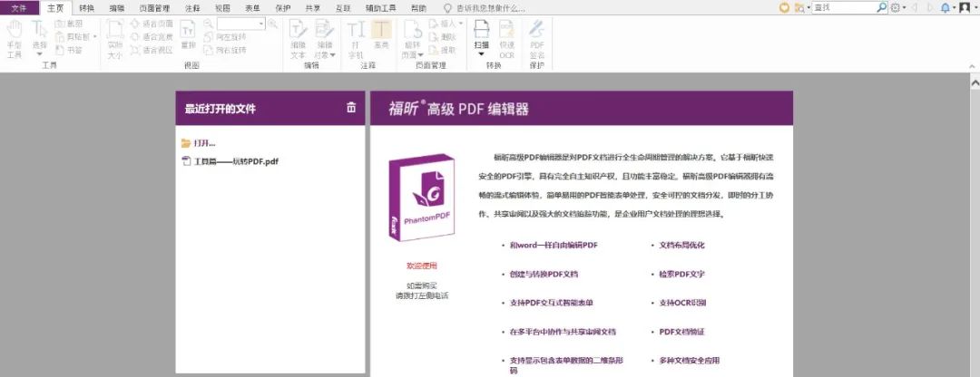Screen dimensions: 980x377
Task: Open the zoom level combo box
Action: click(241, 24)
